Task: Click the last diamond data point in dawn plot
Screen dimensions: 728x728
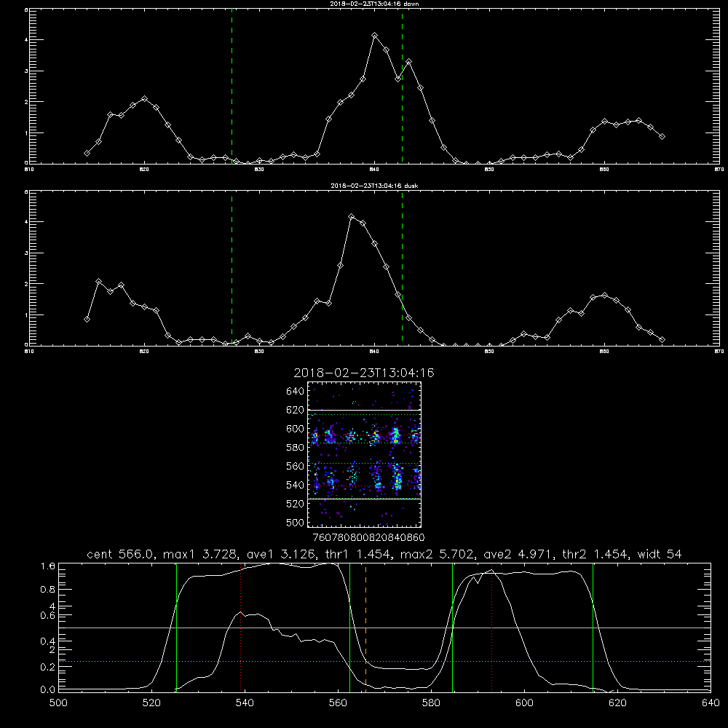Action: pos(662,137)
